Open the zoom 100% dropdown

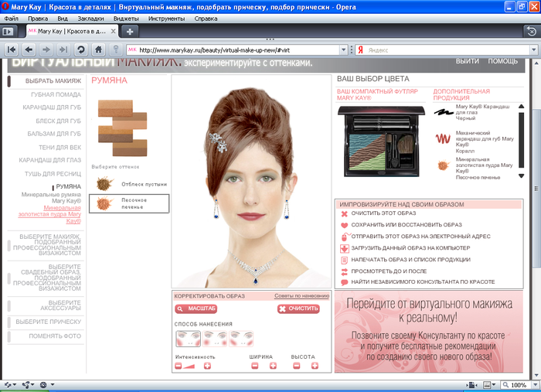pos(534,385)
